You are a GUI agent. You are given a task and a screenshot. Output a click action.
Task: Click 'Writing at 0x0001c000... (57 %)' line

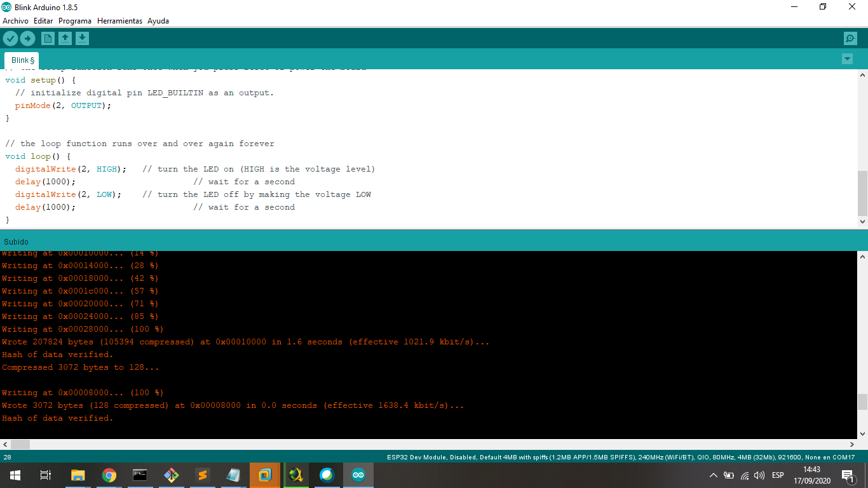(x=80, y=291)
